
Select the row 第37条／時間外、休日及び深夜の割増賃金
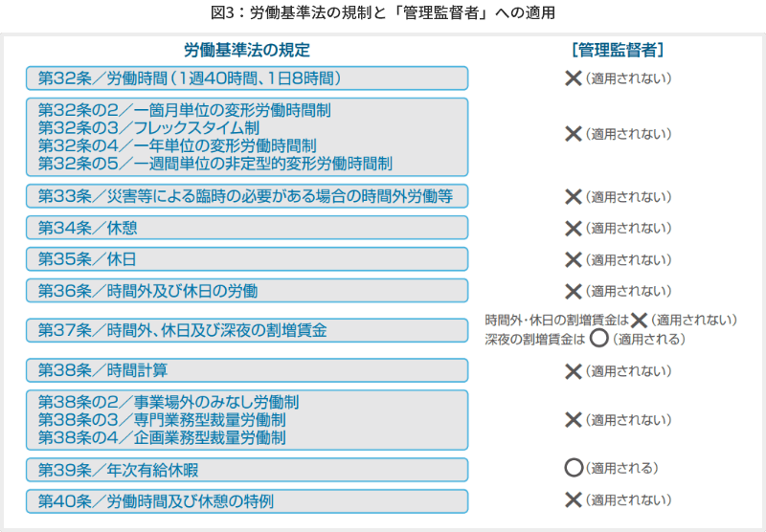247,330
